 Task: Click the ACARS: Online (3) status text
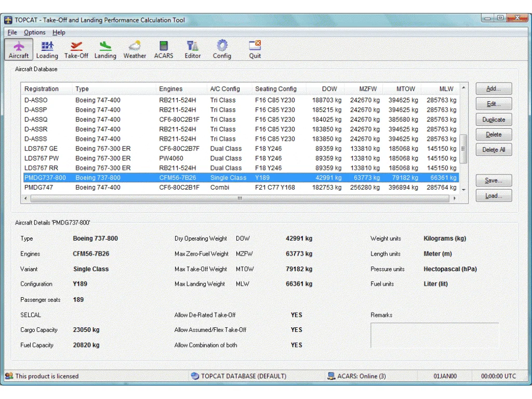pyautogui.click(x=362, y=376)
